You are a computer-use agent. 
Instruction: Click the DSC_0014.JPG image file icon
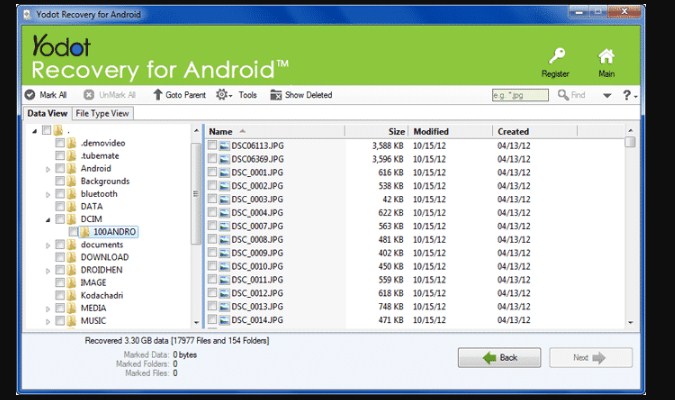tap(224, 320)
